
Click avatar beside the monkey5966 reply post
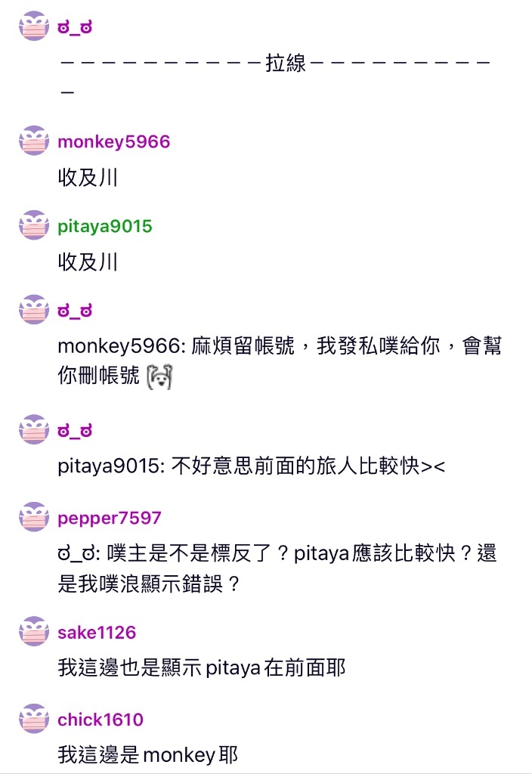pyautogui.click(x=34, y=310)
